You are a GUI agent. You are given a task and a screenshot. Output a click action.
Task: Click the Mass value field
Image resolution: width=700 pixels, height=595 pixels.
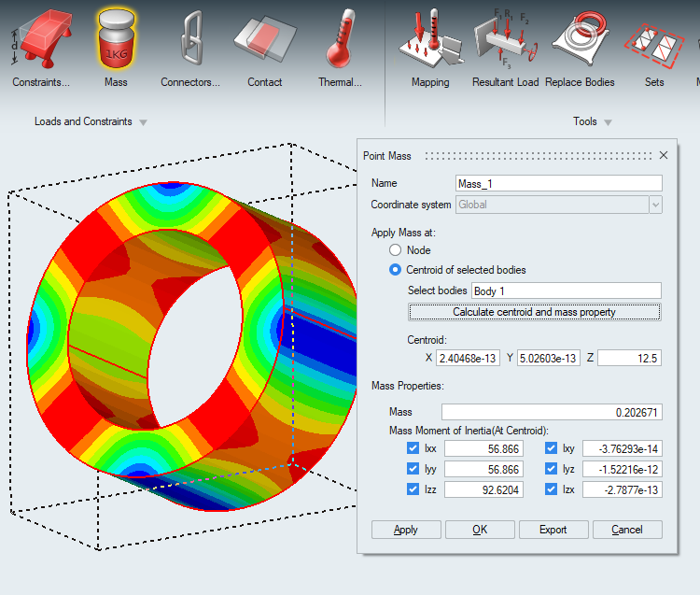(552, 412)
